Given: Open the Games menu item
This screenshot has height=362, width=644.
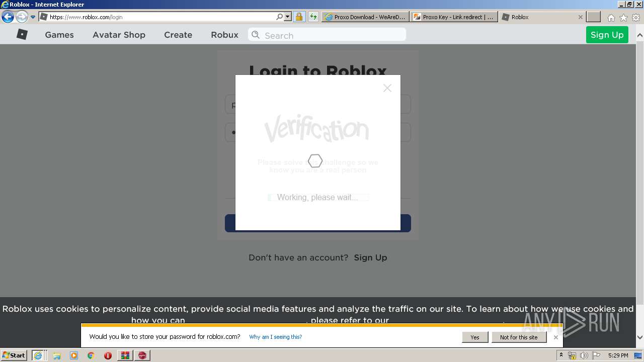Looking at the screenshot, I should click(x=59, y=35).
